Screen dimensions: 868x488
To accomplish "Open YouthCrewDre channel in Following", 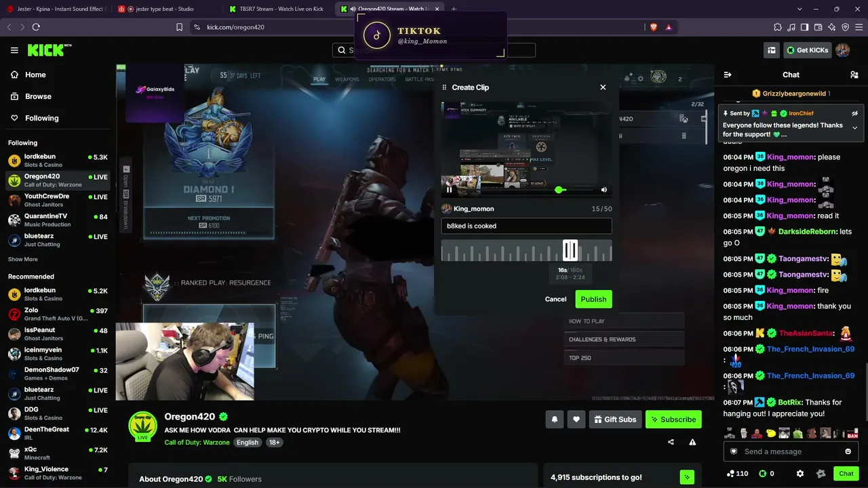I will tap(58, 199).
